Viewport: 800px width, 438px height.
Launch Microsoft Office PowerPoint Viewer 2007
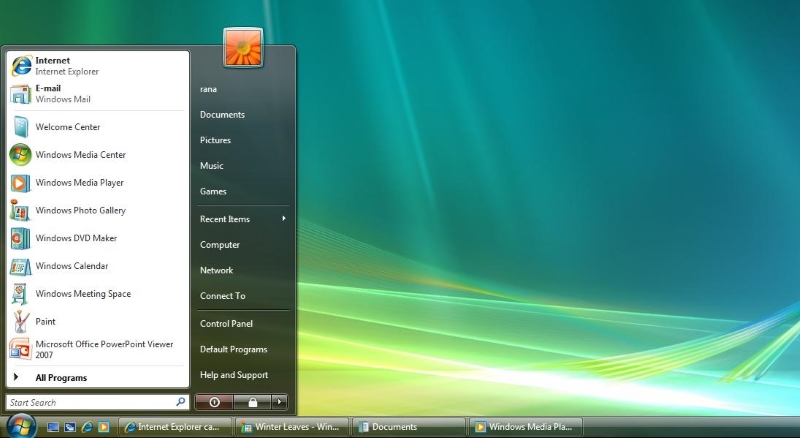click(x=97, y=349)
